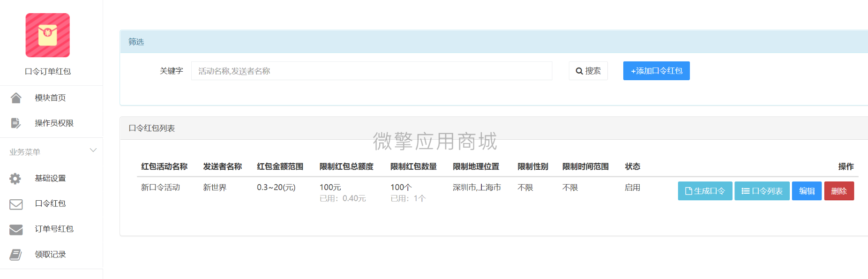The image size is (868, 279).
Task: Click the 已用: 0.40元 text
Action: tap(343, 198)
